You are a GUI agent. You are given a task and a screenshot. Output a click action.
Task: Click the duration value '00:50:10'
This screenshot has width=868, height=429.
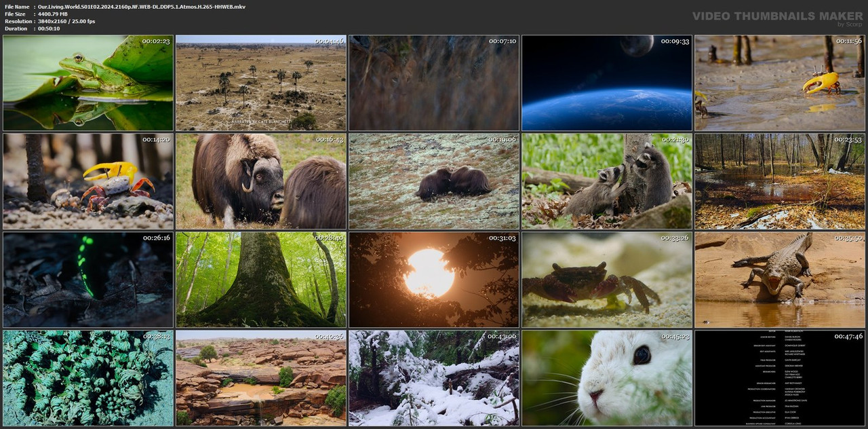49,29
